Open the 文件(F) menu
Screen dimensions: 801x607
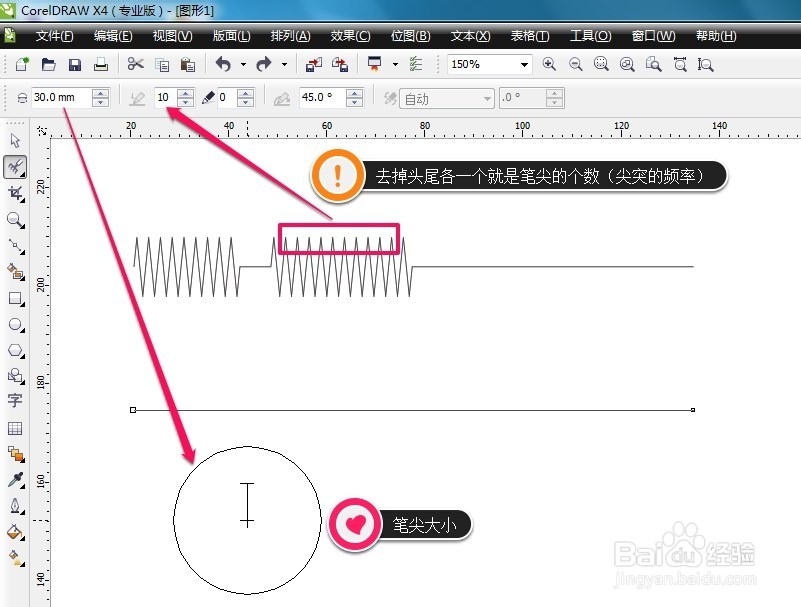pyautogui.click(x=54, y=36)
